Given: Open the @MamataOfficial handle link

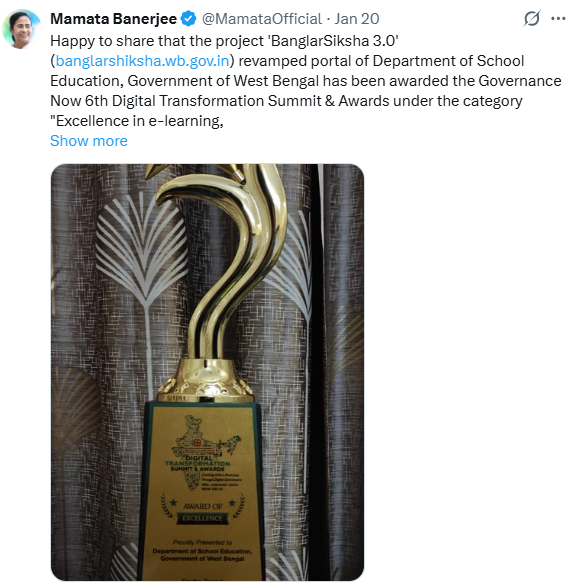Looking at the screenshot, I should (x=262, y=19).
